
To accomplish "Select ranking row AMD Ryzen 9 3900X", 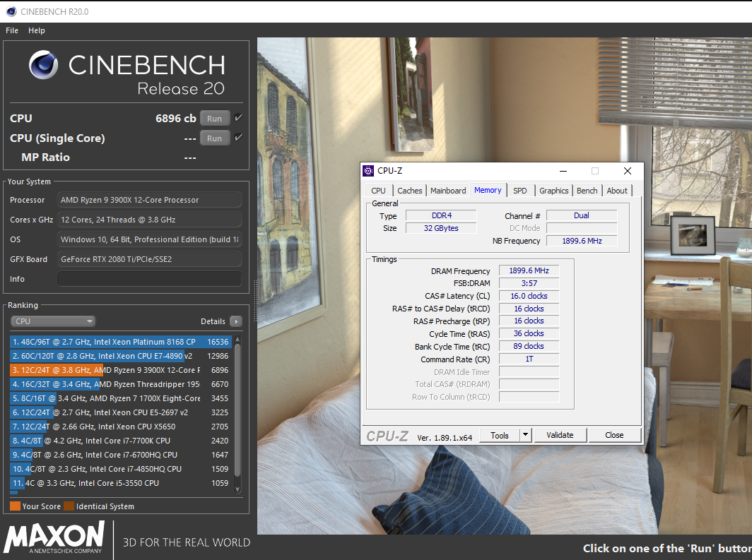I will [x=120, y=370].
